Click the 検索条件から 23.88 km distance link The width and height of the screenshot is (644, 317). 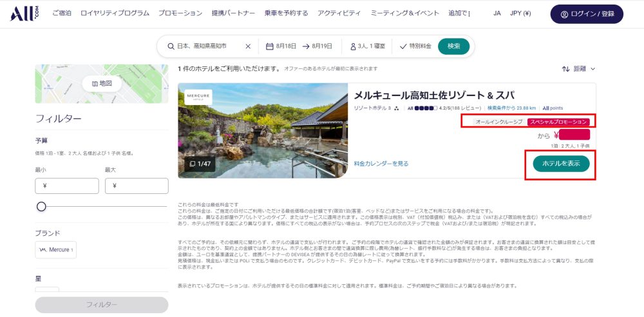(x=512, y=108)
